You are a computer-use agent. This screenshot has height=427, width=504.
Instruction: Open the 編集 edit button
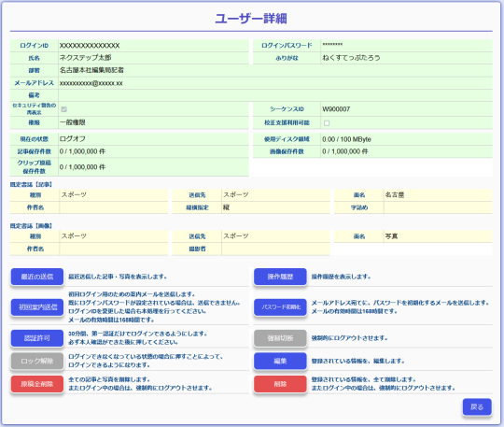click(280, 361)
